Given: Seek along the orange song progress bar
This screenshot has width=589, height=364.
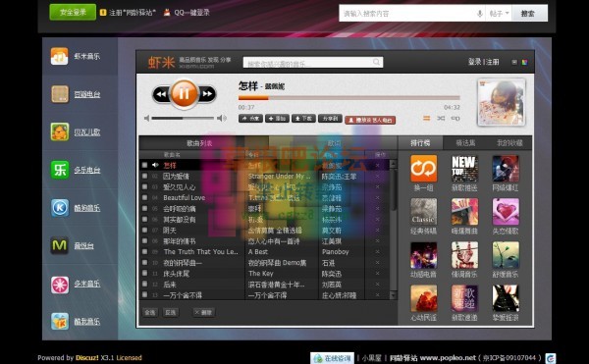Looking at the screenshot, I should point(348,98).
